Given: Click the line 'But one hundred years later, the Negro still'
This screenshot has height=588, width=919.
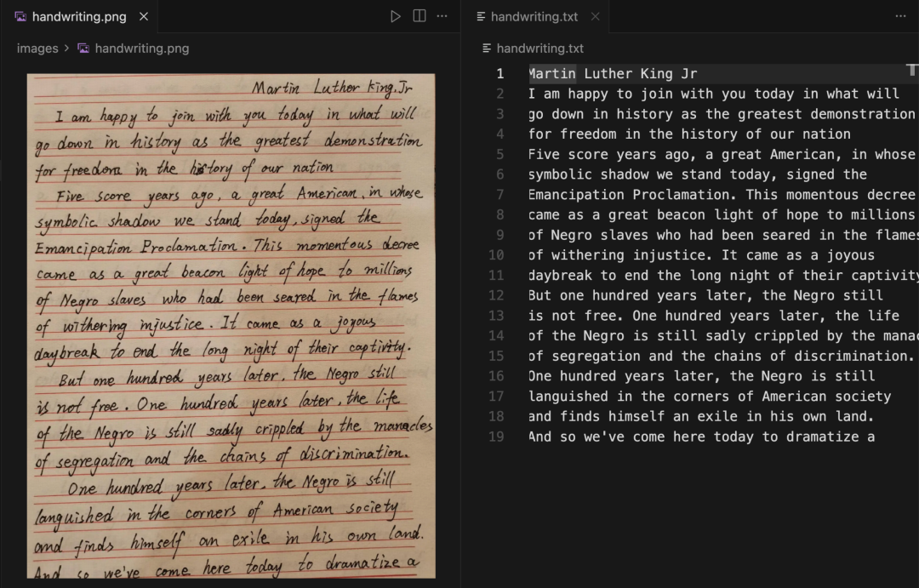Looking at the screenshot, I should (x=705, y=295).
